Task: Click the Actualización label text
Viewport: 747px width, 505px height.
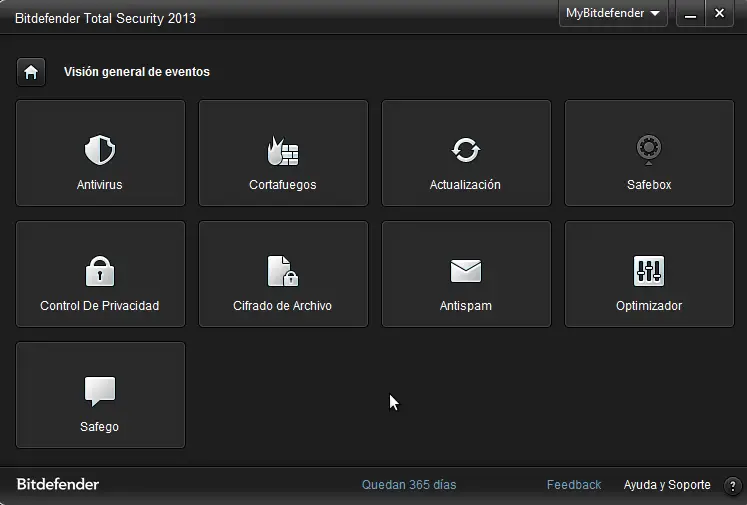Action: click(465, 185)
